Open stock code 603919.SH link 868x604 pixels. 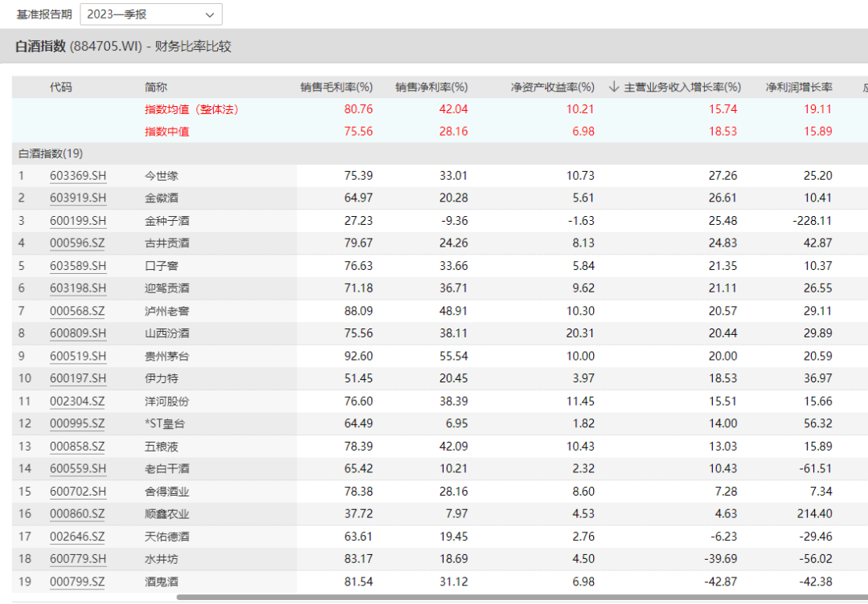tap(78, 198)
